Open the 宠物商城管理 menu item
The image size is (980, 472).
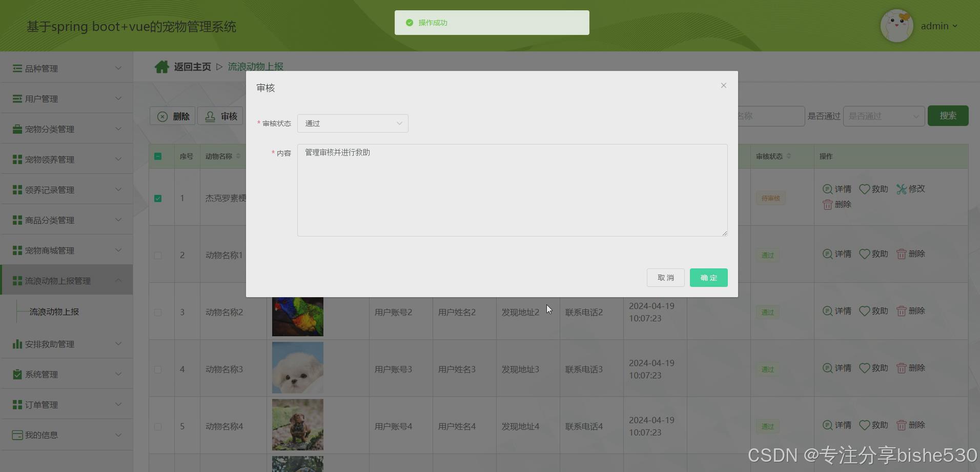tap(67, 250)
